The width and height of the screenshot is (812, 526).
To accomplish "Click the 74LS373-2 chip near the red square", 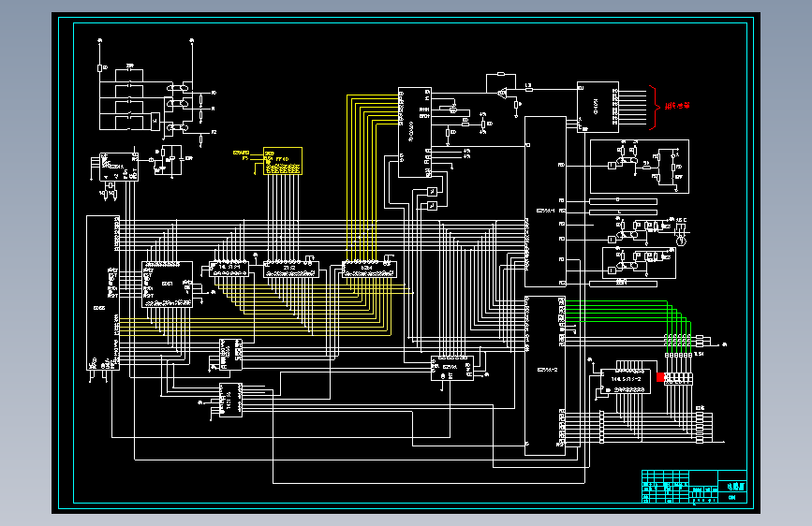I will [625, 382].
